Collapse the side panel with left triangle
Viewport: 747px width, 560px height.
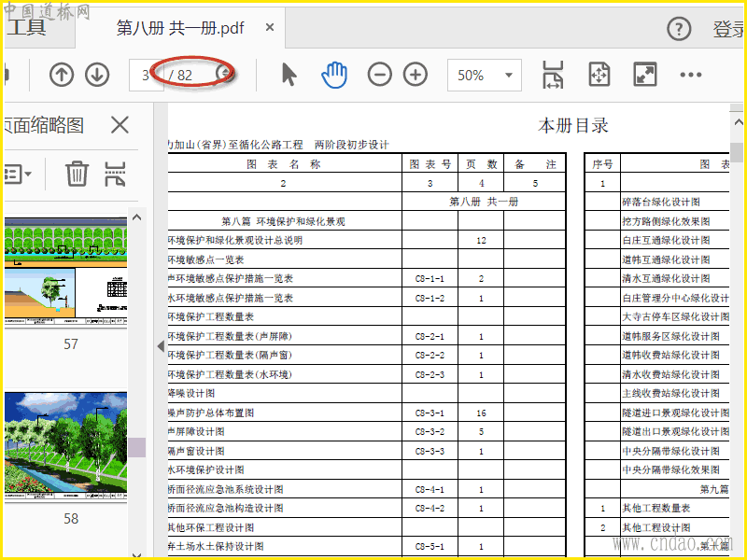161,346
